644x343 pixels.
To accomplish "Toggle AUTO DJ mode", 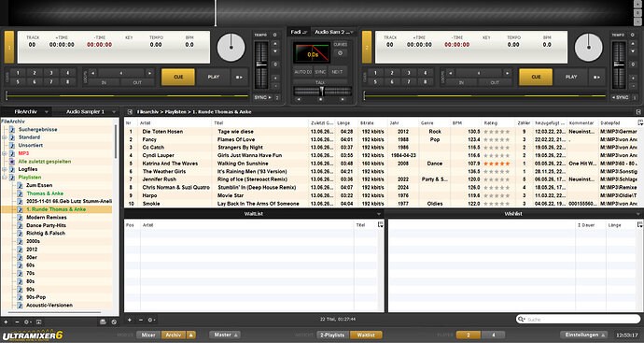I will point(302,72).
